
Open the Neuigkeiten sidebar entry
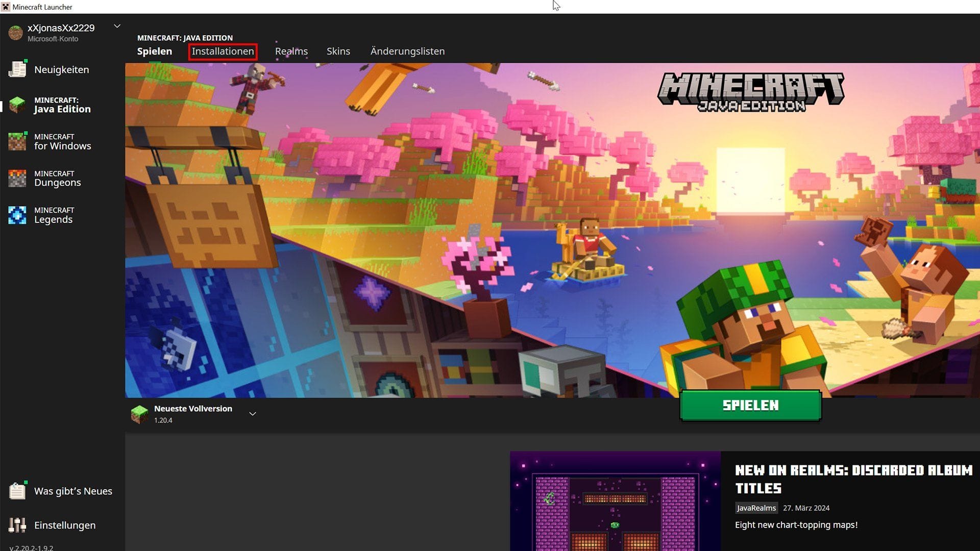coord(62,69)
